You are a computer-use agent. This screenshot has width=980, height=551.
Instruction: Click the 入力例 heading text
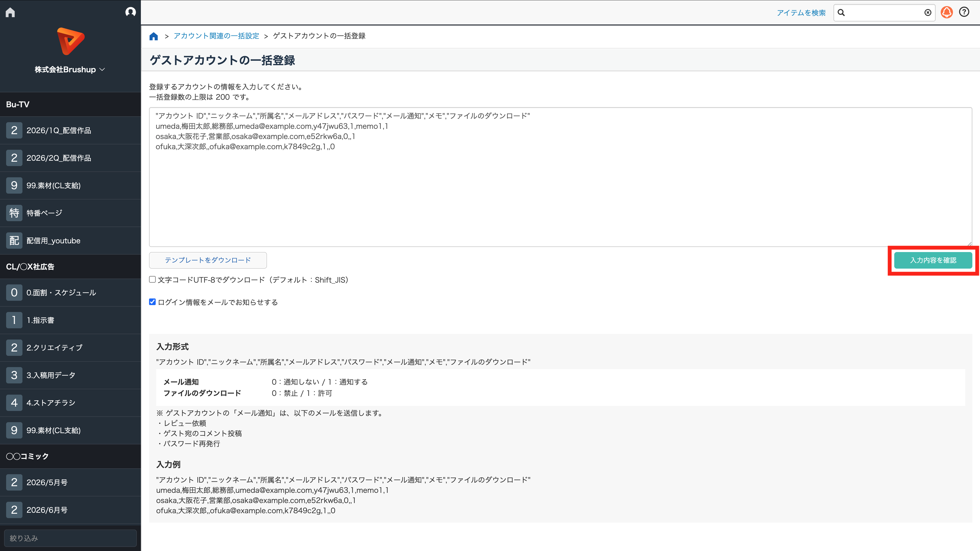click(168, 465)
